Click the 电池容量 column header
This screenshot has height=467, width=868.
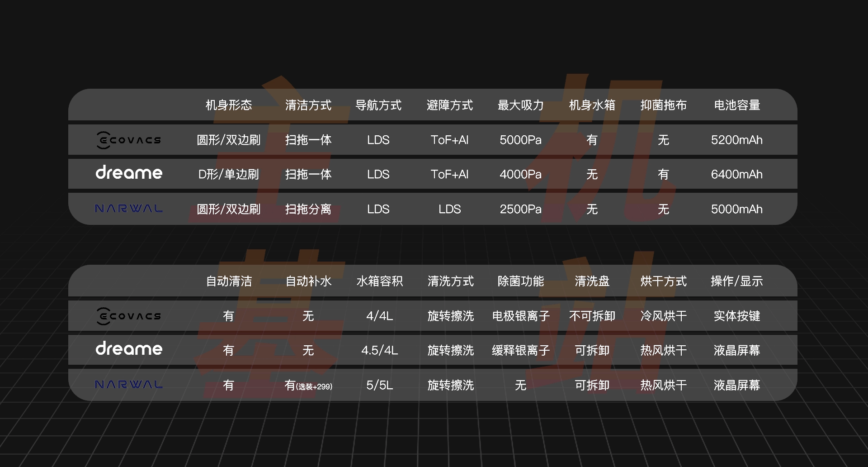point(737,105)
